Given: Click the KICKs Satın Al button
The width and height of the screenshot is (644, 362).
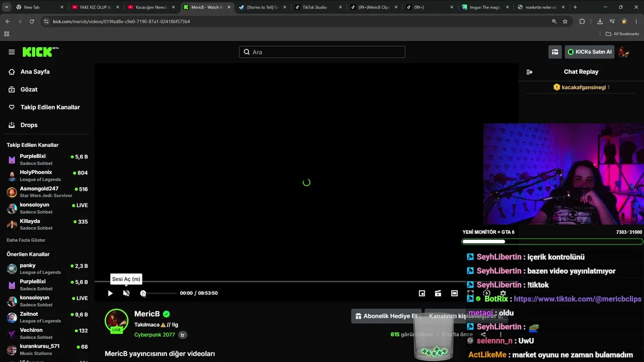Looking at the screenshot, I should click(x=589, y=52).
